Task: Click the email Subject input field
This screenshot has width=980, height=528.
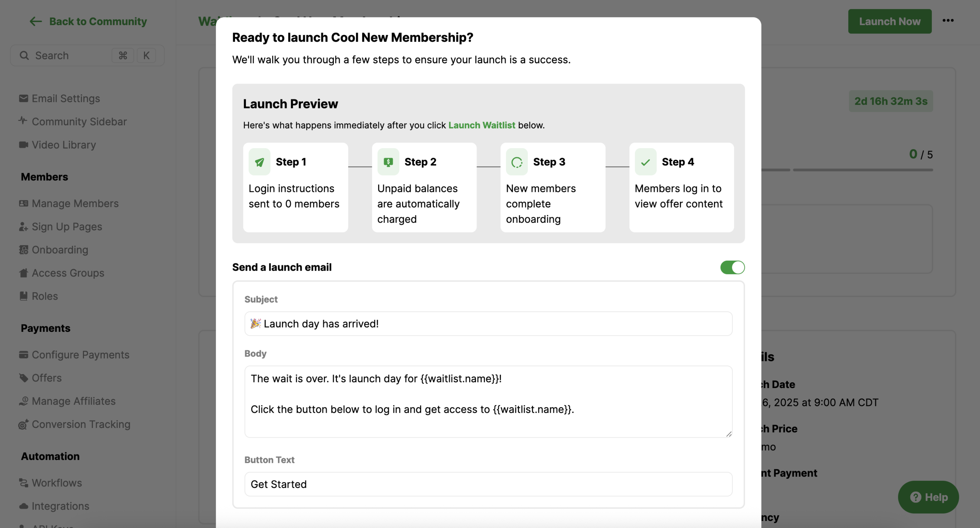Action: coord(488,324)
